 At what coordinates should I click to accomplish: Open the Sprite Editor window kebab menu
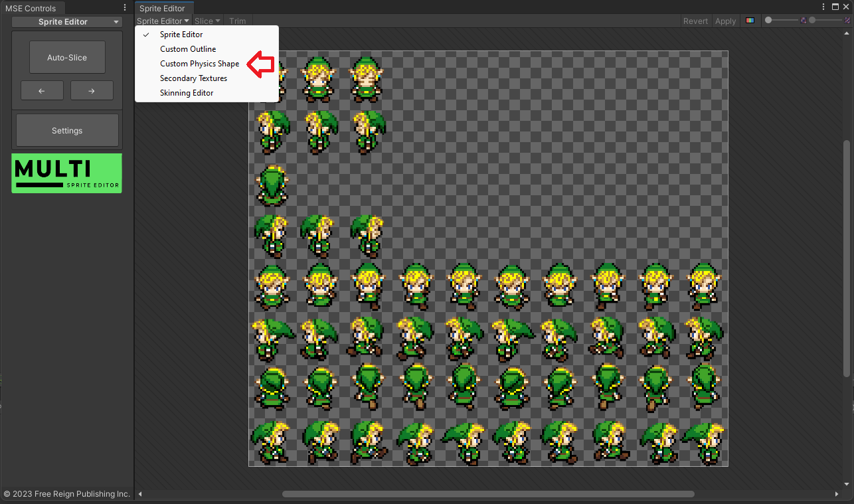point(825,6)
